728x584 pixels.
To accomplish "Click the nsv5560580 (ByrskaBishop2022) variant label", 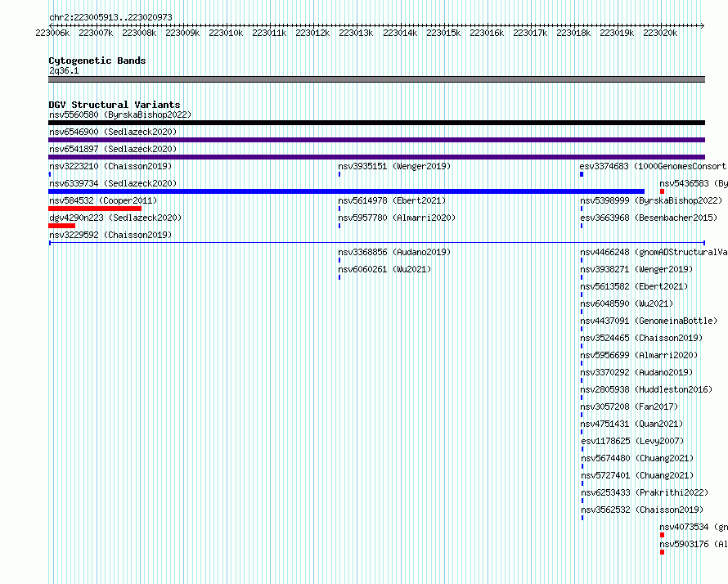I will [x=120, y=115].
